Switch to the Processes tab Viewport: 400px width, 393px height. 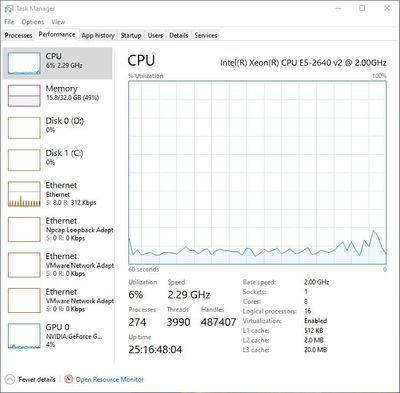click(x=18, y=35)
